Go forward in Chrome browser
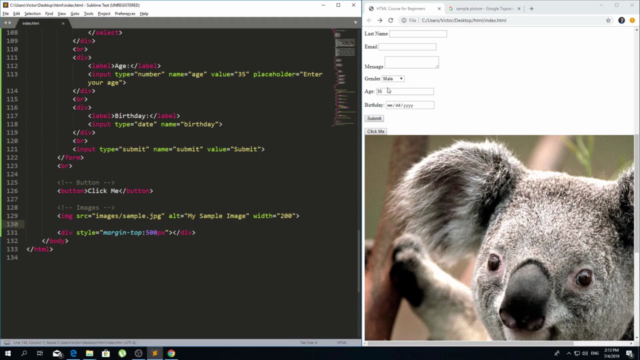The height and width of the screenshot is (360, 640). tap(380, 20)
